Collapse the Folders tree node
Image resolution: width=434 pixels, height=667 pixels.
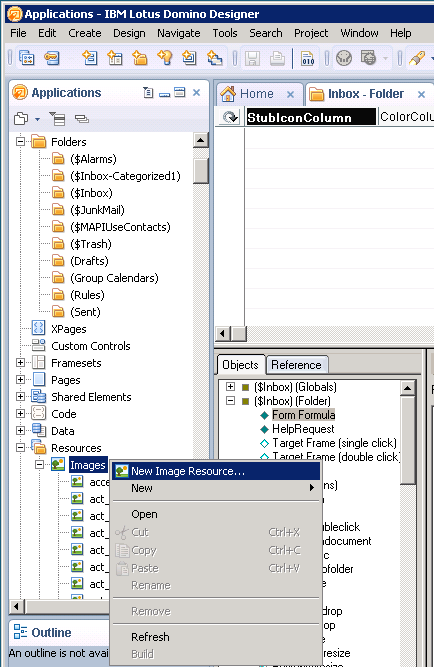point(20,141)
